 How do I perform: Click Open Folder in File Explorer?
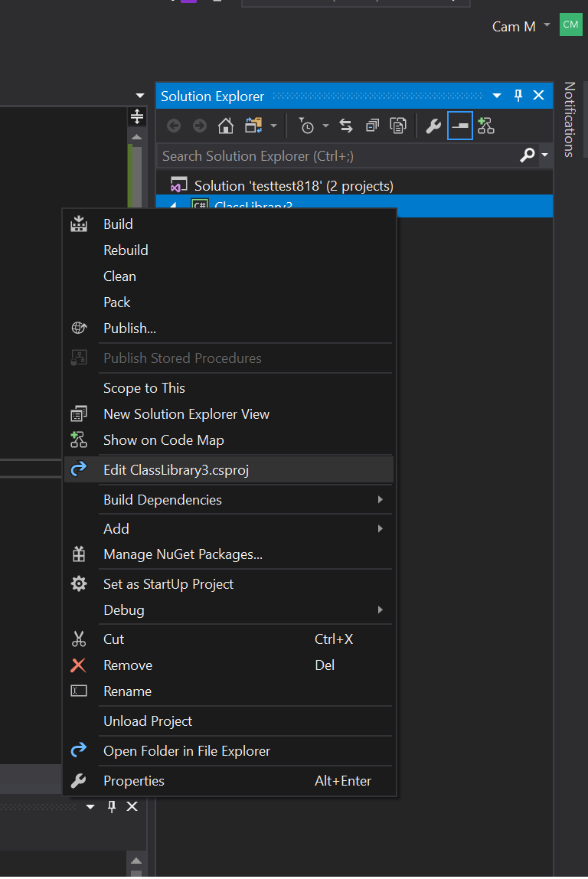pyautogui.click(x=186, y=750)
